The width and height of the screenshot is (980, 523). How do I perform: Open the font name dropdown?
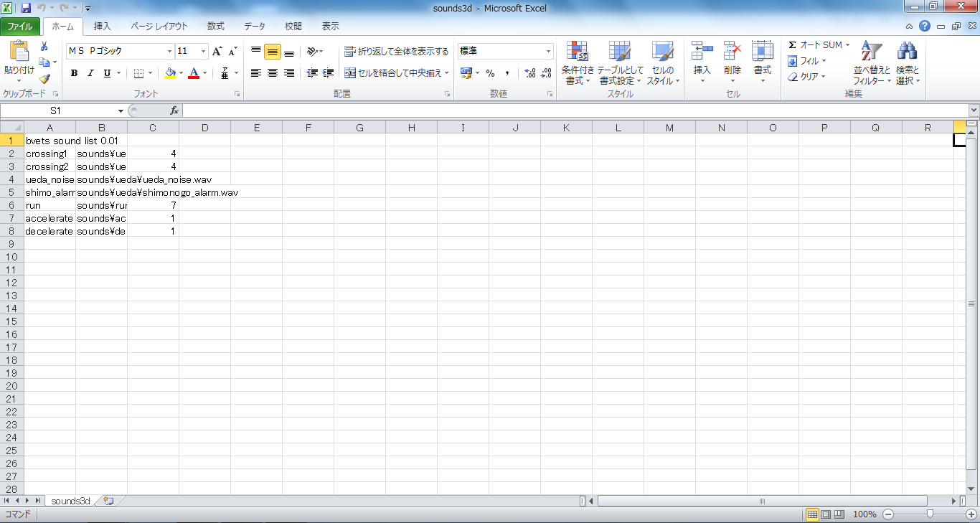170,51
